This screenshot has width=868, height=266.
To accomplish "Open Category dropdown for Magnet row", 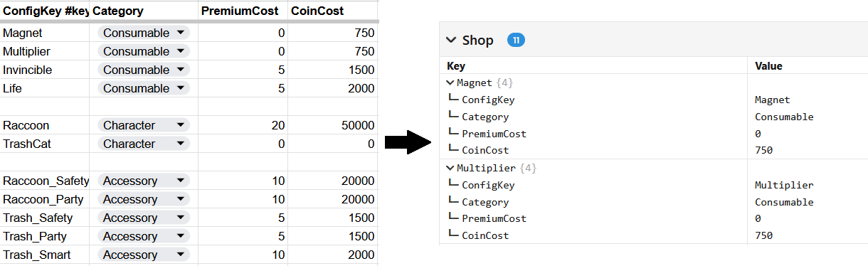I will point(143,33).
